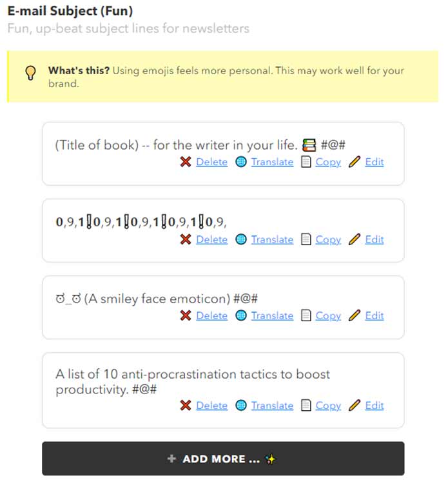Click the copy page icon on anti-procrastination card

coord(306,406)
